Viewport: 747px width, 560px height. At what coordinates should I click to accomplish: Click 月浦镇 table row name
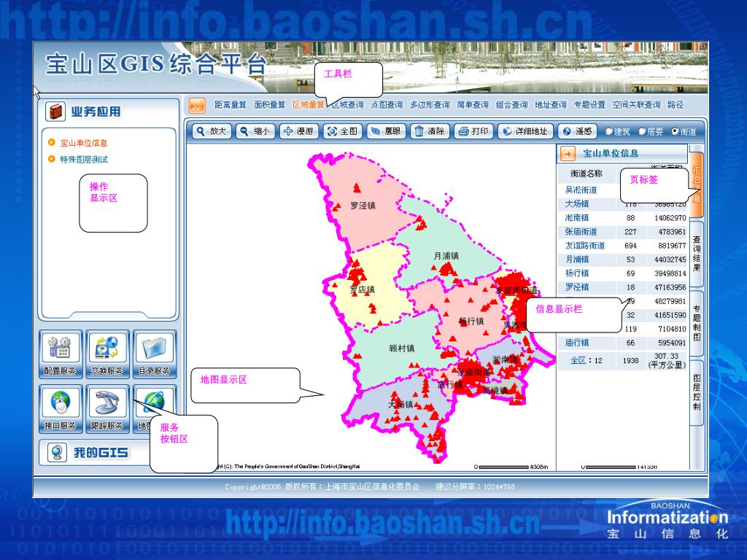[x=576, y=259]
